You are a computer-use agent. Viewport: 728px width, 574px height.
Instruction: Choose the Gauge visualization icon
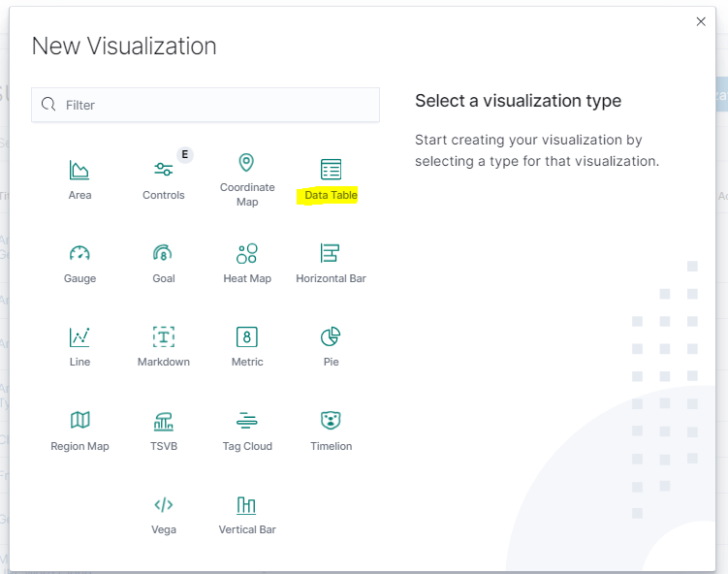79,254
